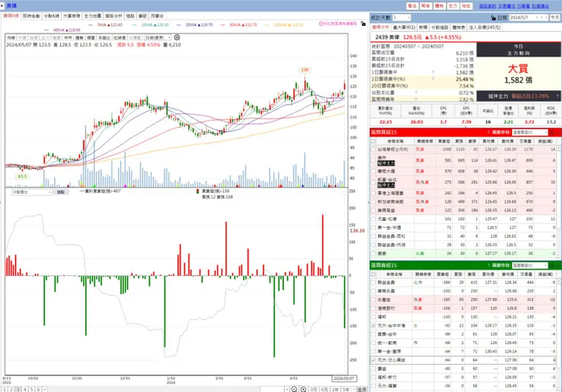Screen dimensions: 562x392
Task: Toggle the 布林 overlay button
Action: click(x=68, y=38)
